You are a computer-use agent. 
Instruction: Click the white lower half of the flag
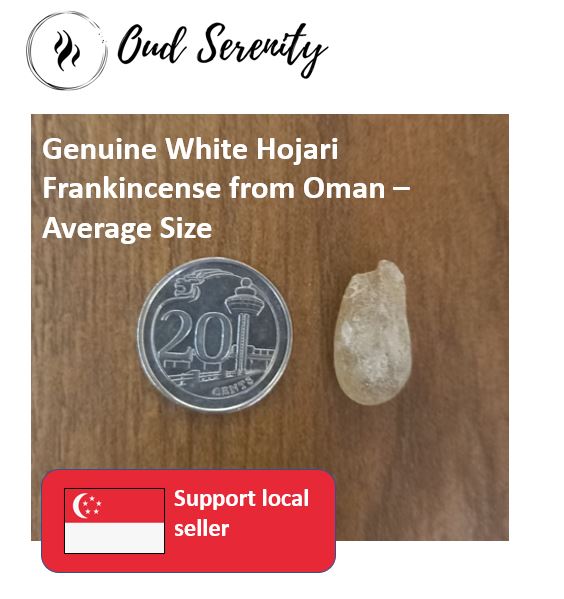115,538
